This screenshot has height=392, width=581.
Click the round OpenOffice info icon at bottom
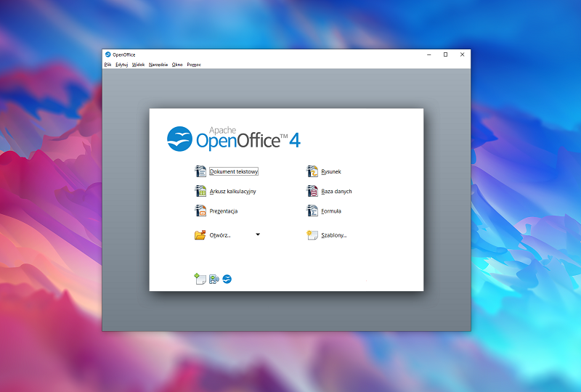(227, 279)
